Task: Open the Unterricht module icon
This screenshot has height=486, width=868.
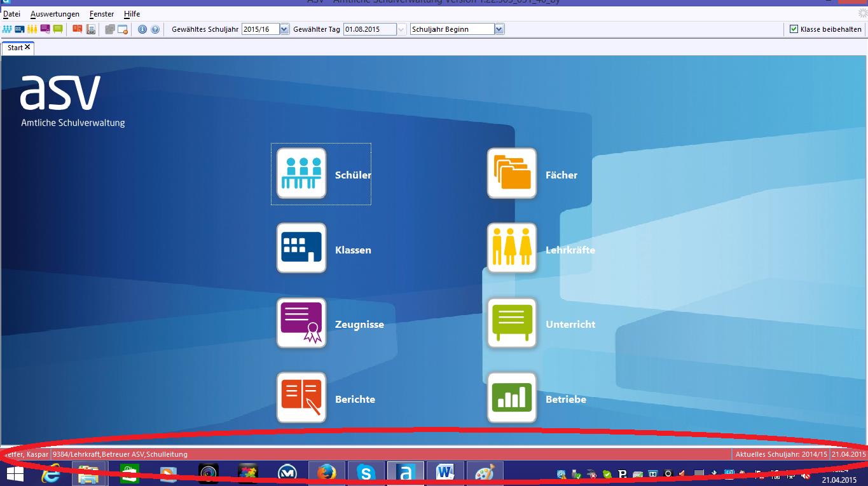Action: click(512, 323)
